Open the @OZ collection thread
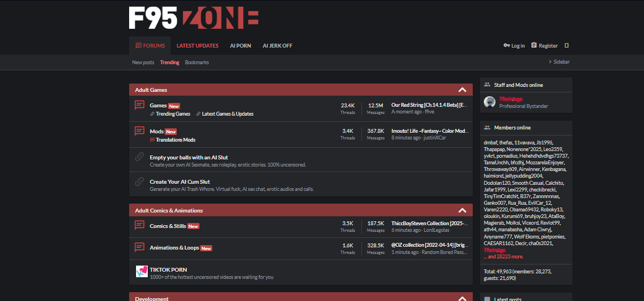 point(429,245)
